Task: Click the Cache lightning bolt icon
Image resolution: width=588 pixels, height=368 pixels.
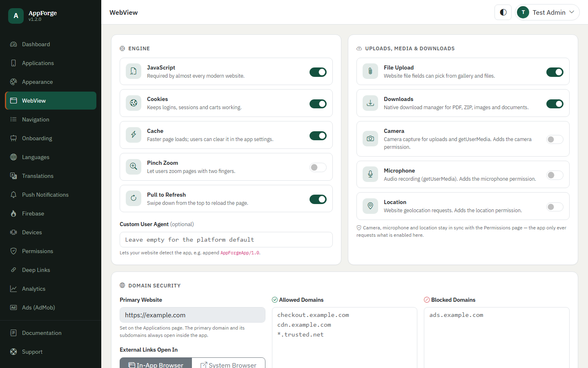Action: point(134,135)
